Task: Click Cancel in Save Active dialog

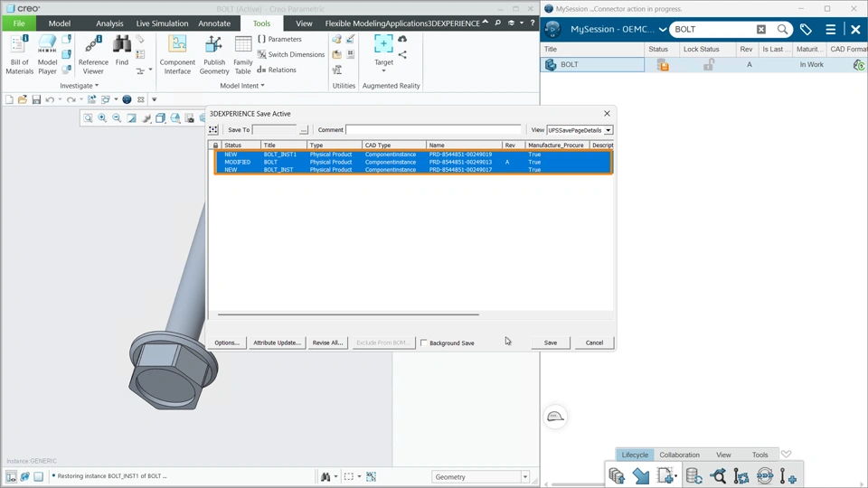Action: pyautogui.click(x=594, y=343)
